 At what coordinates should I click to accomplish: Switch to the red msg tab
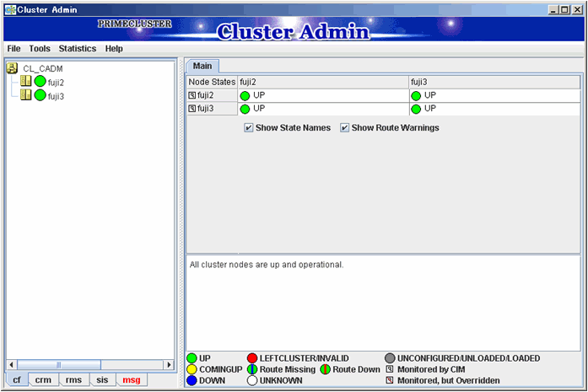click(x=132, y=379)
